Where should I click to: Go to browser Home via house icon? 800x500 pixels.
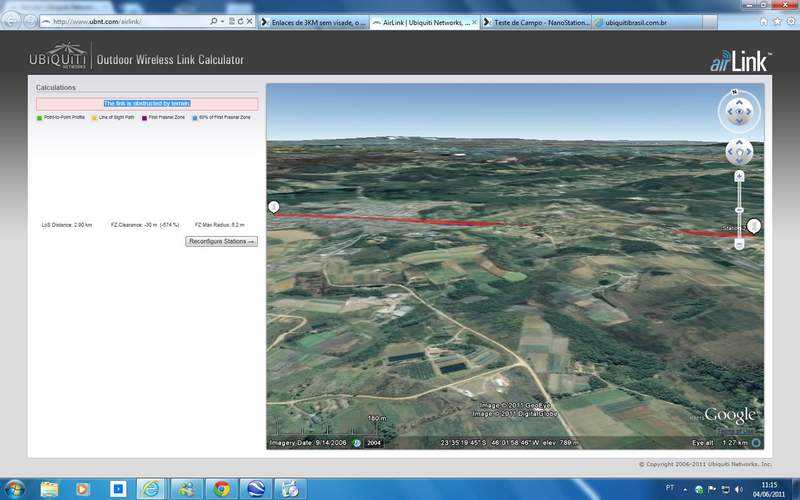pyautogui.click(x=764, y=21)
